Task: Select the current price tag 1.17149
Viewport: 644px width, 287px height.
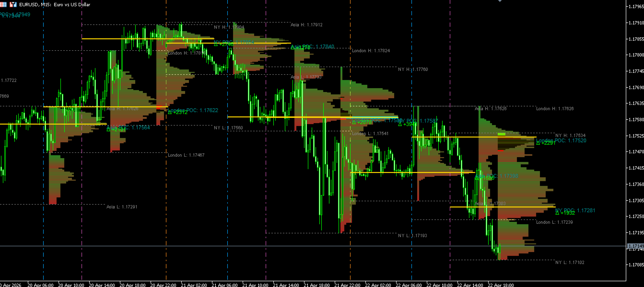Action: point(635,246)
